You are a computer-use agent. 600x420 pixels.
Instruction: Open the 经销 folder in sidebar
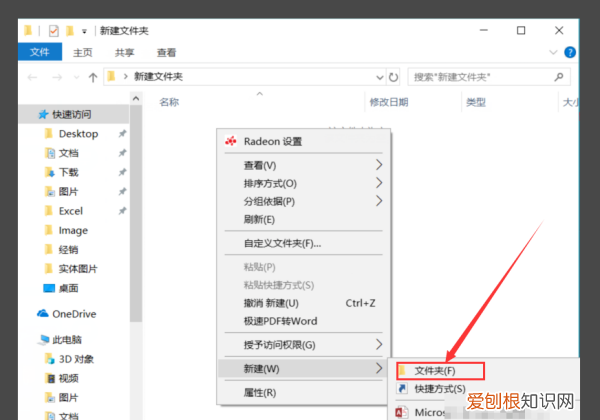click(x=68, y=250)
